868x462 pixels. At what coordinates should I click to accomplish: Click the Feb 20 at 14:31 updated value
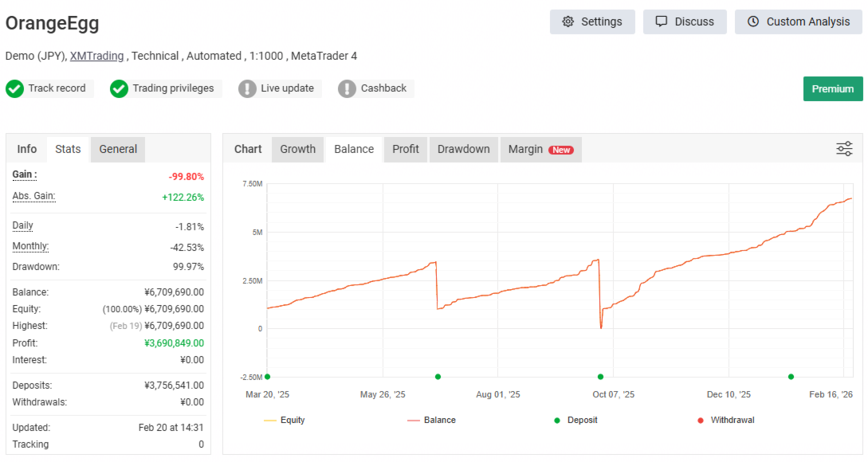pyautogui.click(x=171, y=428)
